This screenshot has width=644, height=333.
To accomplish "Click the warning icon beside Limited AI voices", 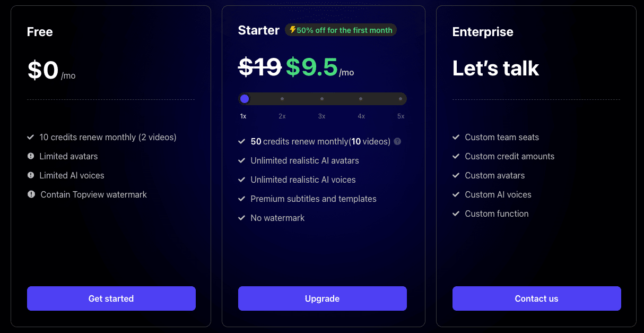I will [31, 175].
